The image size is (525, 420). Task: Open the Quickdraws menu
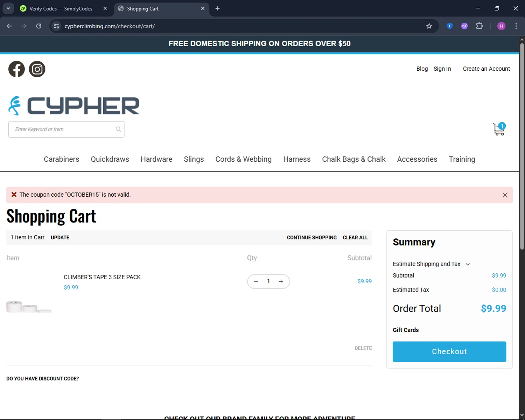pyautogui.click(x=110, y=159)
